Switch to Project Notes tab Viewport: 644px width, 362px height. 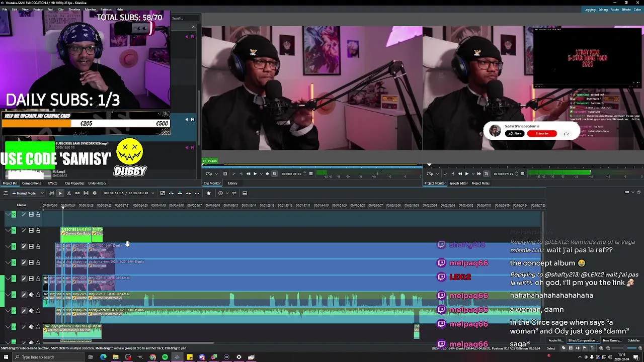[x=480, y=184]
